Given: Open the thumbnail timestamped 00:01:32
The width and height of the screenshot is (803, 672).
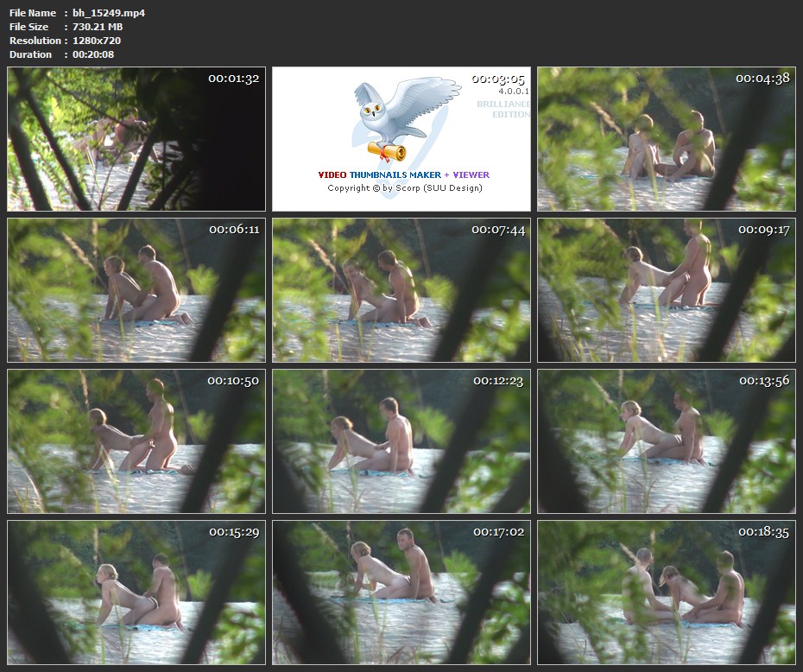Looking at the screenshot, I should point(136,139).
